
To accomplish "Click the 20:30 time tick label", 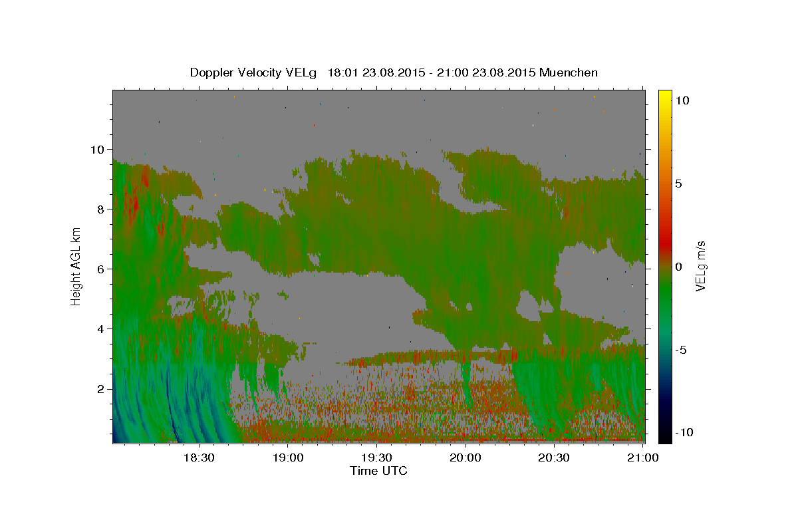I will pos(554,458).
